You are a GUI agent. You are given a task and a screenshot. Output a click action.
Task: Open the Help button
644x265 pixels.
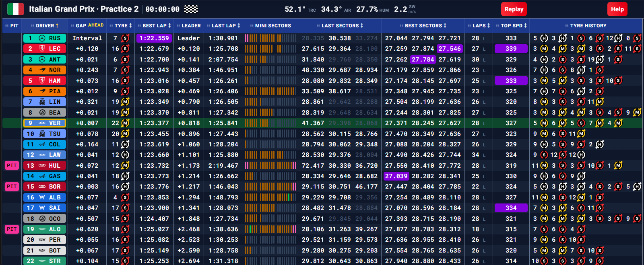[617, 9]
